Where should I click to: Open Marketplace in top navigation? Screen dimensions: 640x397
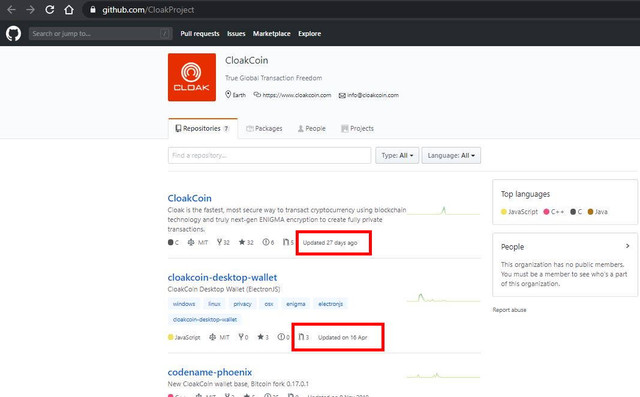(x=271, y=33)
